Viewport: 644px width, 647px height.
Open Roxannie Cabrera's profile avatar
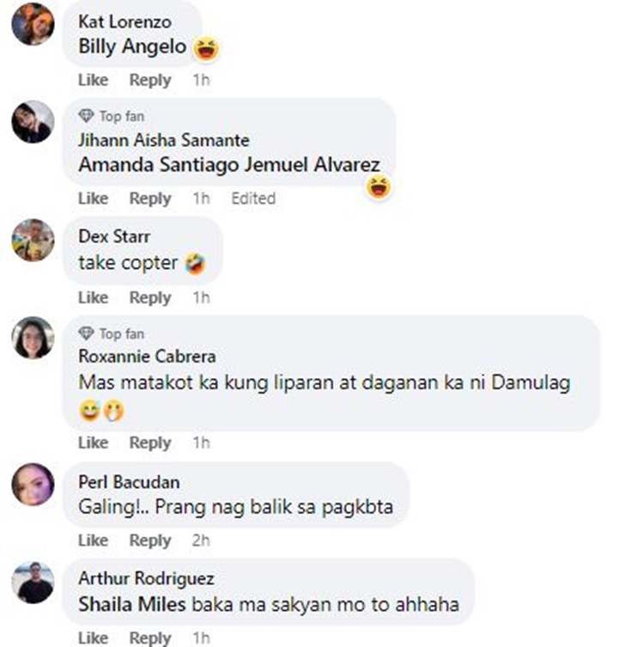point(33,338)
